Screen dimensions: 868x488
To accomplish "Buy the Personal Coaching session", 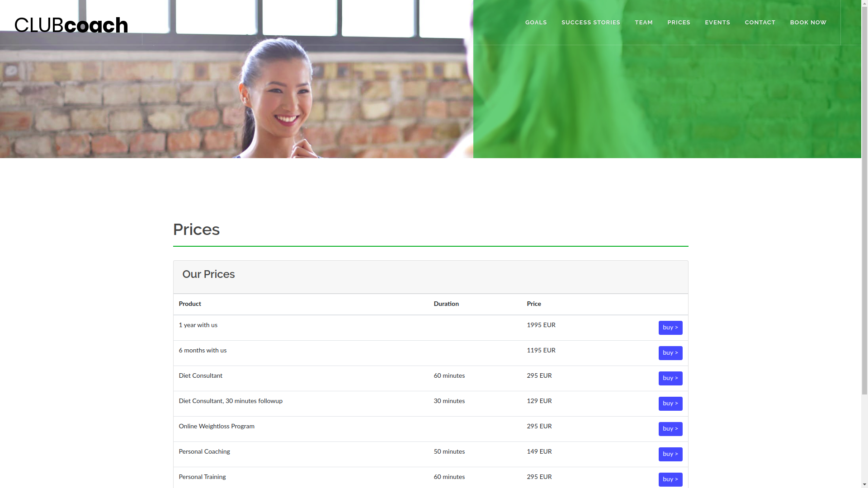I will 670,454.
